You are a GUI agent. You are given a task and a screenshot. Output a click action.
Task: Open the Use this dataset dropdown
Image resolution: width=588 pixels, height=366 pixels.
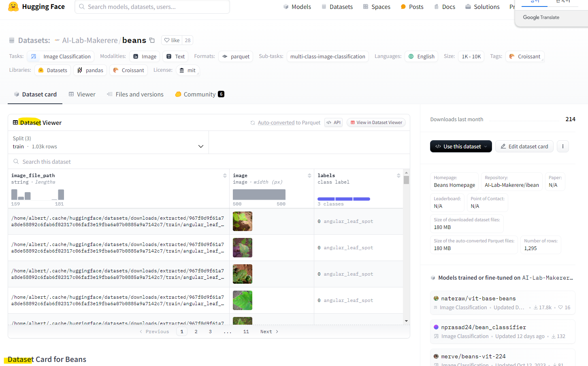pos(461,146)
